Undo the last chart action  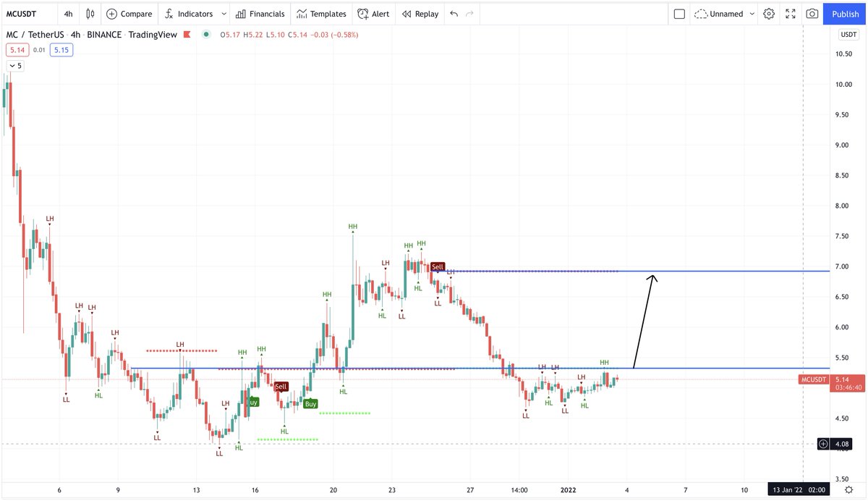[454, 14]
